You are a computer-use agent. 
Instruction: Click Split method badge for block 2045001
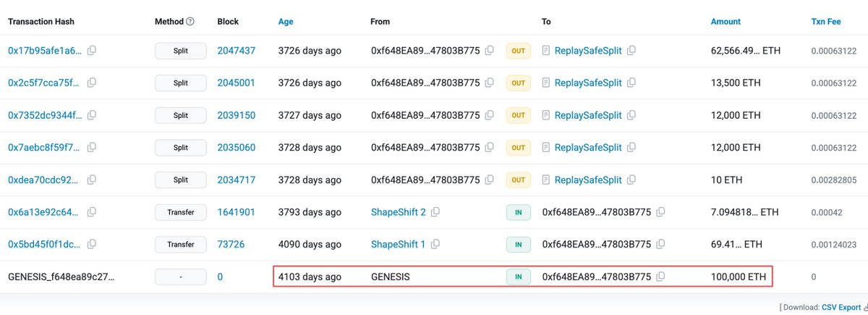[x=180, y=83]
